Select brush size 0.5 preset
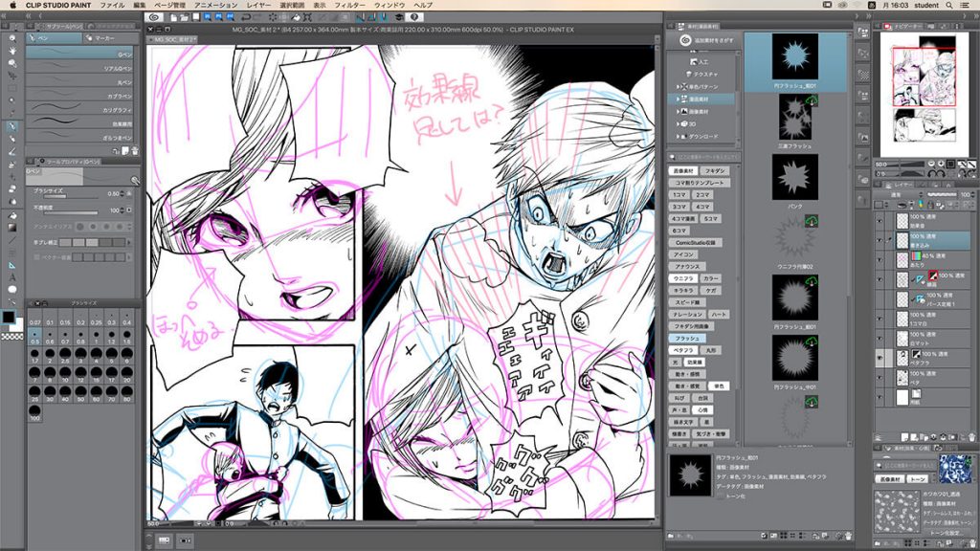980x551 pixels. pos(35,338)
